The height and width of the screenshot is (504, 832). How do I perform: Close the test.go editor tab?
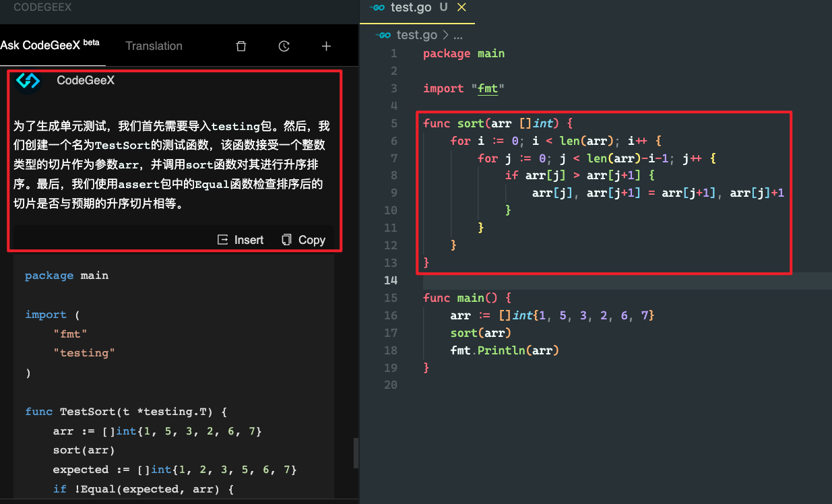461,7
